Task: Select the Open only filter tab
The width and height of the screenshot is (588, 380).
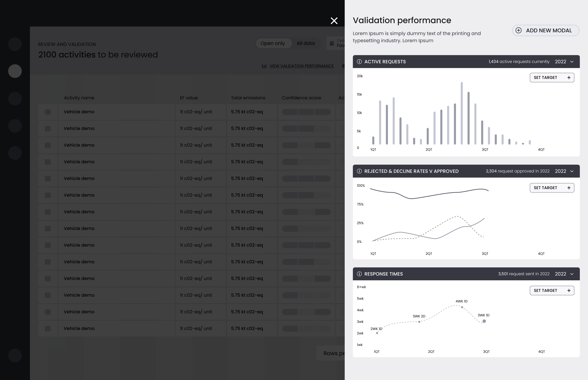Action: point(273,43)
